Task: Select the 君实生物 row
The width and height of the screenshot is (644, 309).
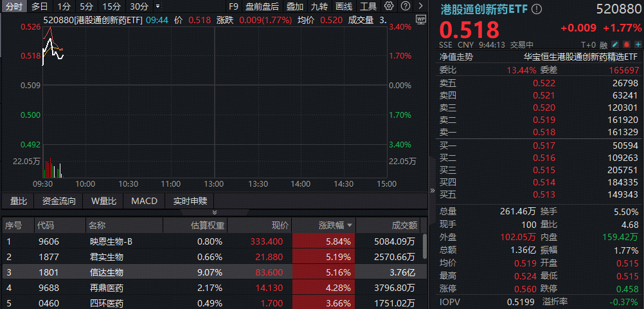Action: tap(211, 257)
